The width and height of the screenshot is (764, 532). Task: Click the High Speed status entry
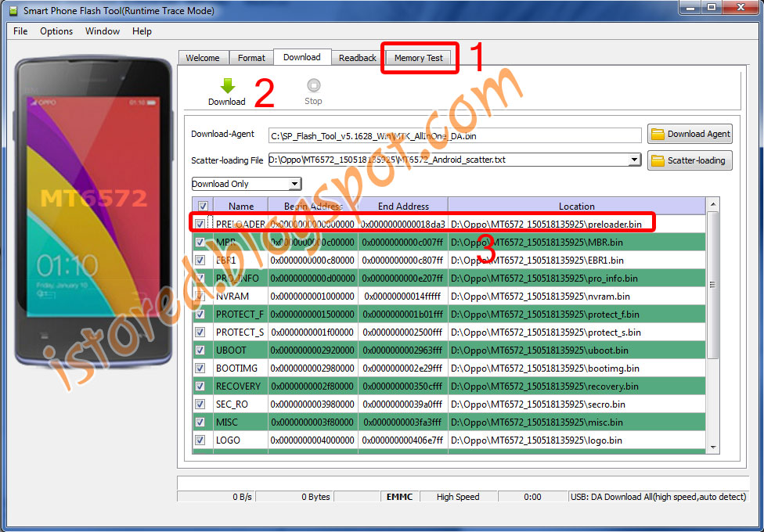(x=458, y=497)
